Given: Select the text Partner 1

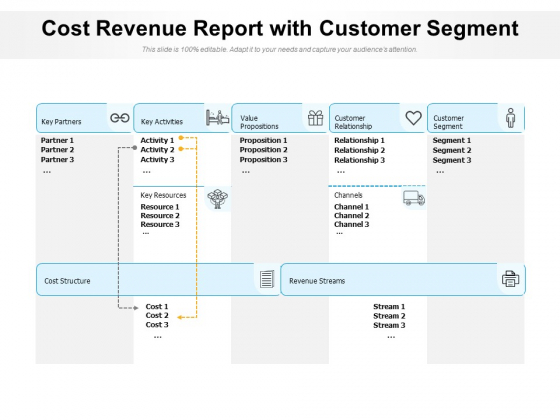Looking at the screenshot, I should (57, 140).
